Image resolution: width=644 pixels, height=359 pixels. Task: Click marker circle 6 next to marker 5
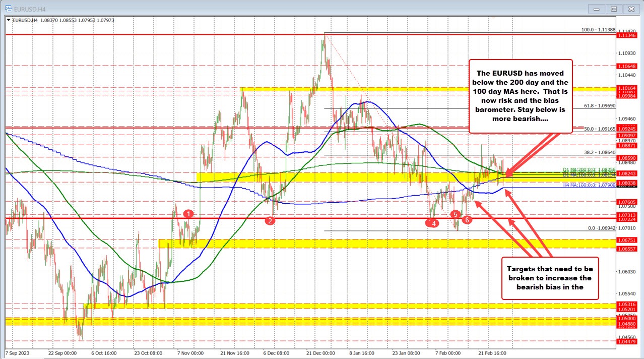[x=466, y=220]
